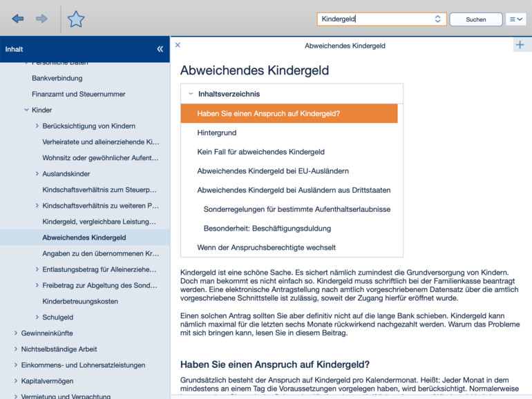This screenshot has height=399, width=532.
Task: Collapse the Inhalt sidebar with double chevron
Action: pos(160,49)
